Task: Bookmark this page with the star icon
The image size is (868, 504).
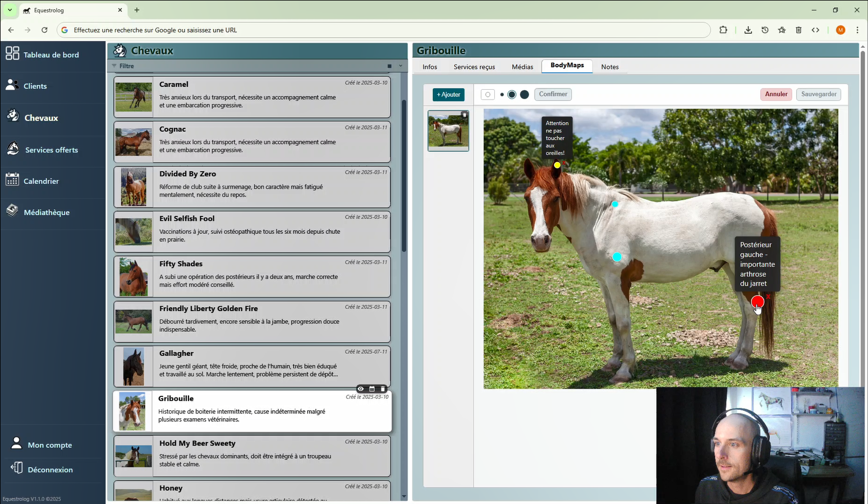Action: coord(782,30)
